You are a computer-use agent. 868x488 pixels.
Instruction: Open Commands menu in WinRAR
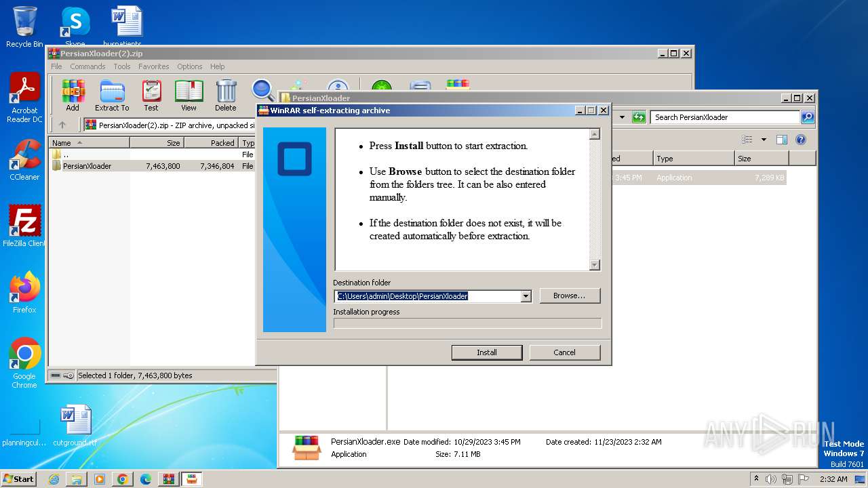pyautogui.click(x=87, y=66)
